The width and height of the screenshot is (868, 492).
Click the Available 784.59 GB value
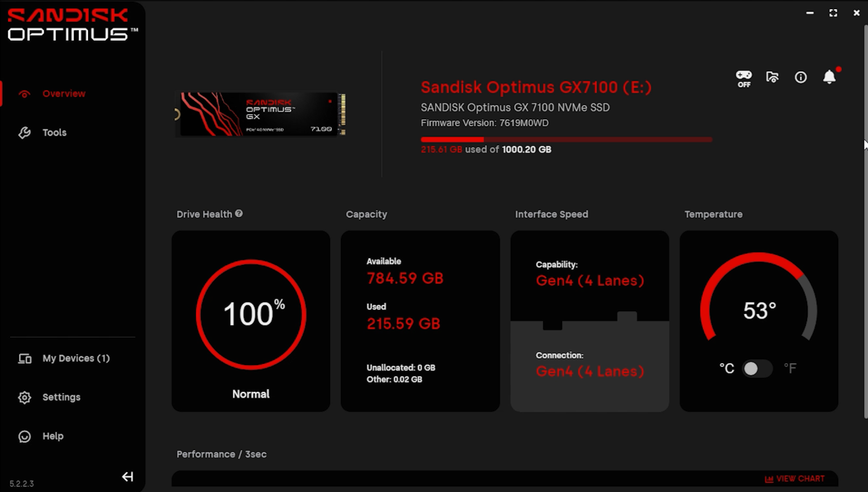click(405, 278)
